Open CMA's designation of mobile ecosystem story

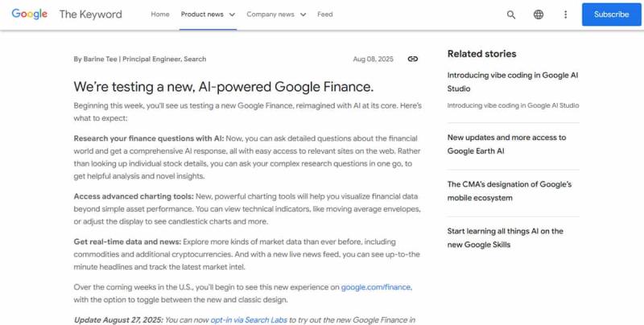509,191
